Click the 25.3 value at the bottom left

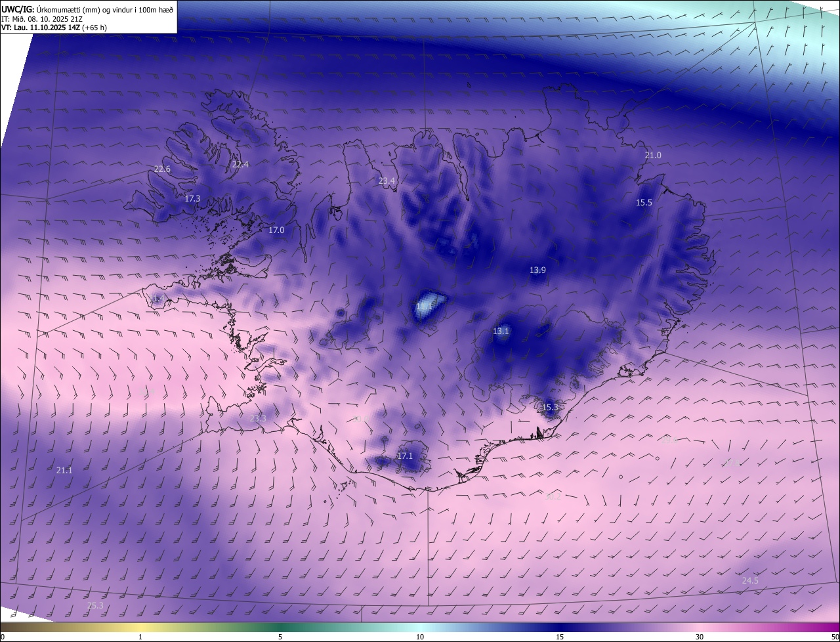(95, 605)
